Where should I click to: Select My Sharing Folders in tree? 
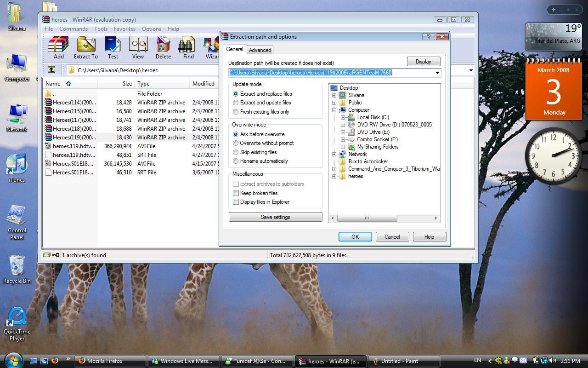[378, 147]
